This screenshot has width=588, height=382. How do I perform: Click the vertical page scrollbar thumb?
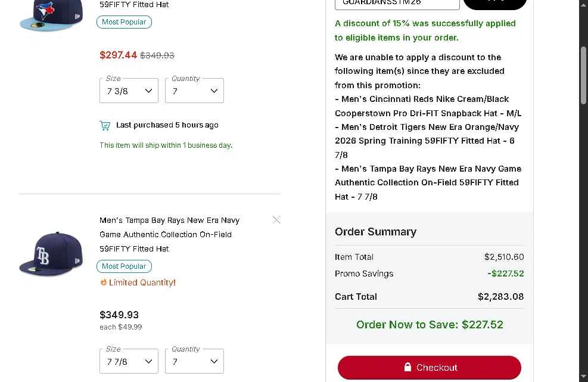tap(584, 75)
